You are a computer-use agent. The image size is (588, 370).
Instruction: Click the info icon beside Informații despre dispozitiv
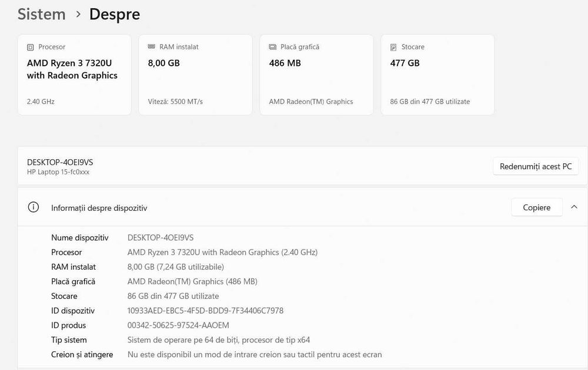pyautogui.click(x=34, y=207)
